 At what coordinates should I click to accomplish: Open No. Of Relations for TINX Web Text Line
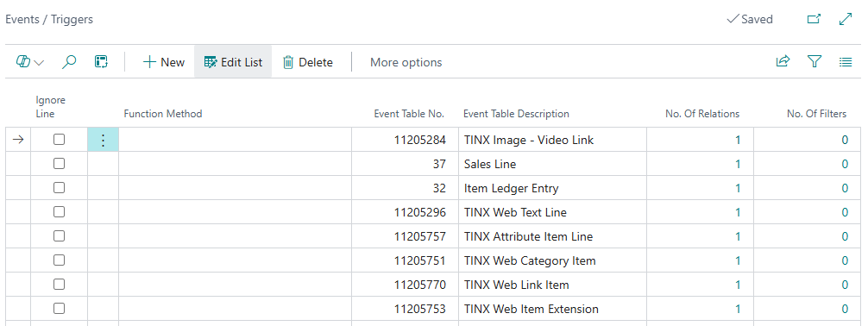(x=738, y=212)
